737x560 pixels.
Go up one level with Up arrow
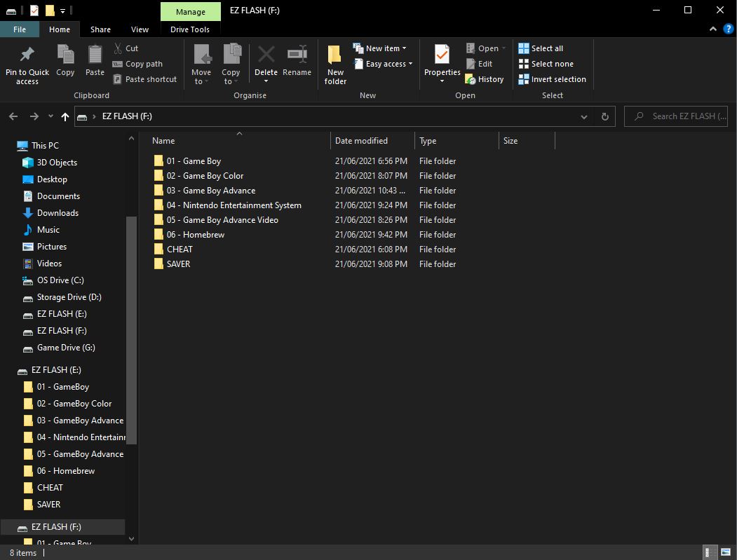pos(65,116)
